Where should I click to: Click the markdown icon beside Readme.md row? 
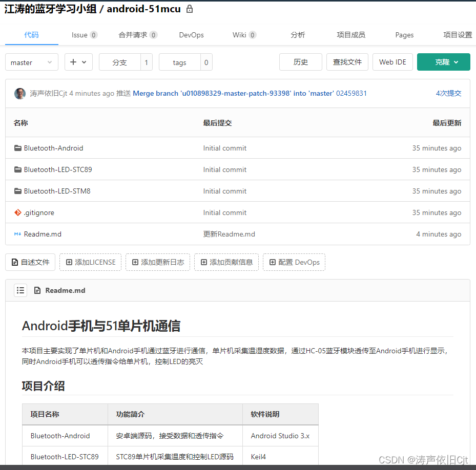click(x=17, y=234)
